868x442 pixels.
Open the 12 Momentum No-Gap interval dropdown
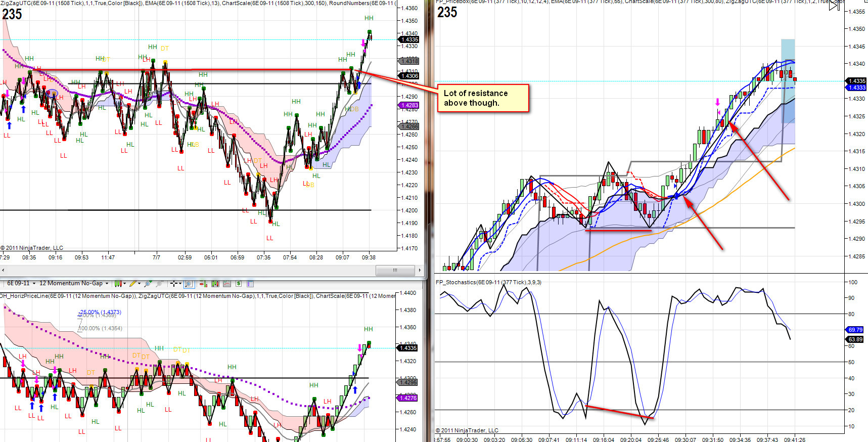(74, 284)
